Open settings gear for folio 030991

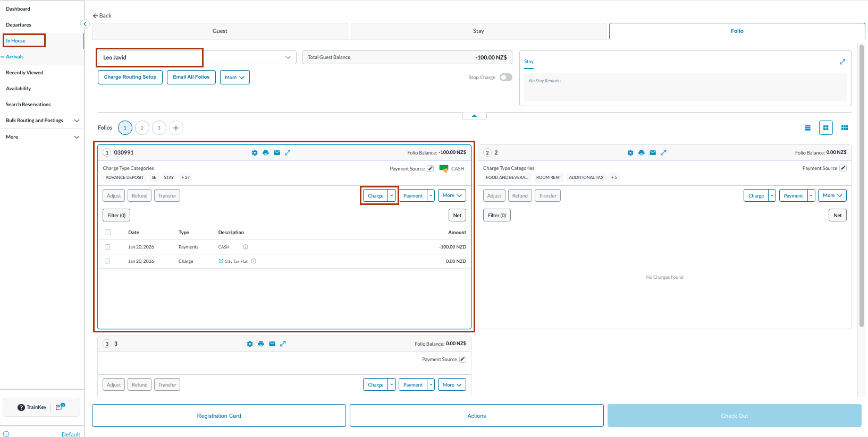pos(255,153)
